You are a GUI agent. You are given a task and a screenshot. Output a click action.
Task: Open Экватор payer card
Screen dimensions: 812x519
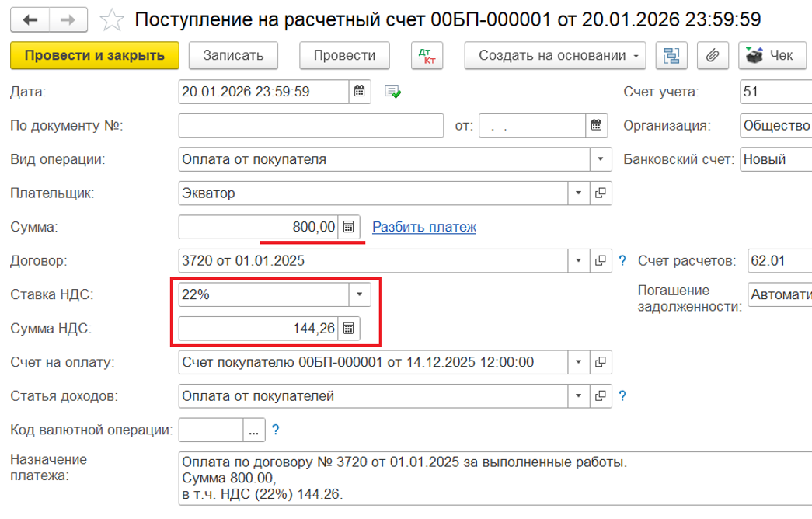pyautogui.click(x=601, y=193)
